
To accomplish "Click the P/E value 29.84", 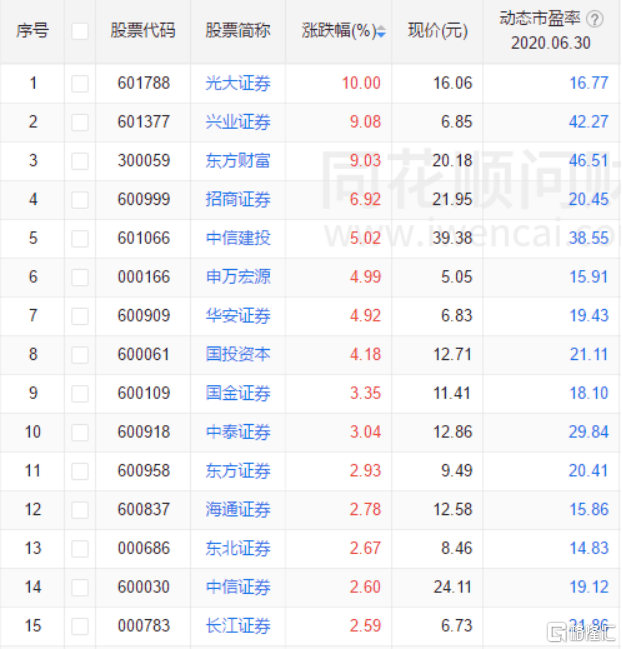I will [x=589, y=432].
